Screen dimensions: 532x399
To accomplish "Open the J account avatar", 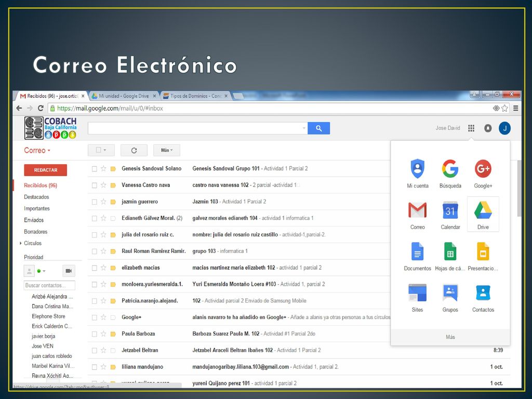I will click(504, 128).
